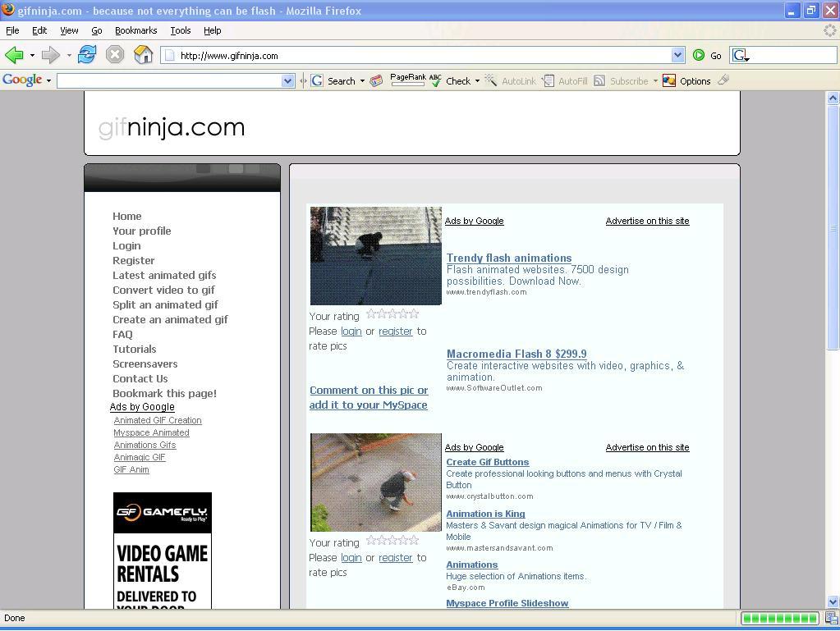Open the second skateboarder sidewalk gif thumbnail
This screenshot has width=840, height=631.
click(x=376, y=482)
